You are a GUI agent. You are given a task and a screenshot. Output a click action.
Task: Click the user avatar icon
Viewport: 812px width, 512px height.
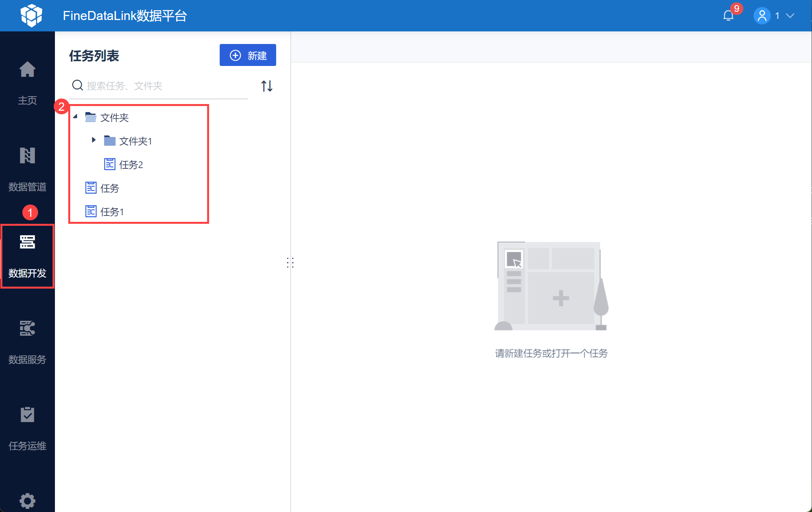pyautogui.click(x=762, y=16)
